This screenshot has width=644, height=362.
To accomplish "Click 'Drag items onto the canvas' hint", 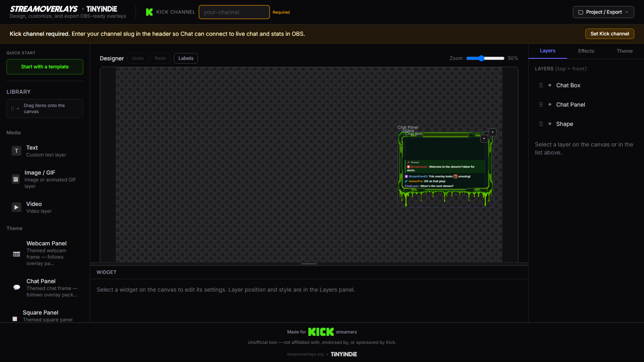I will point(44,109).
